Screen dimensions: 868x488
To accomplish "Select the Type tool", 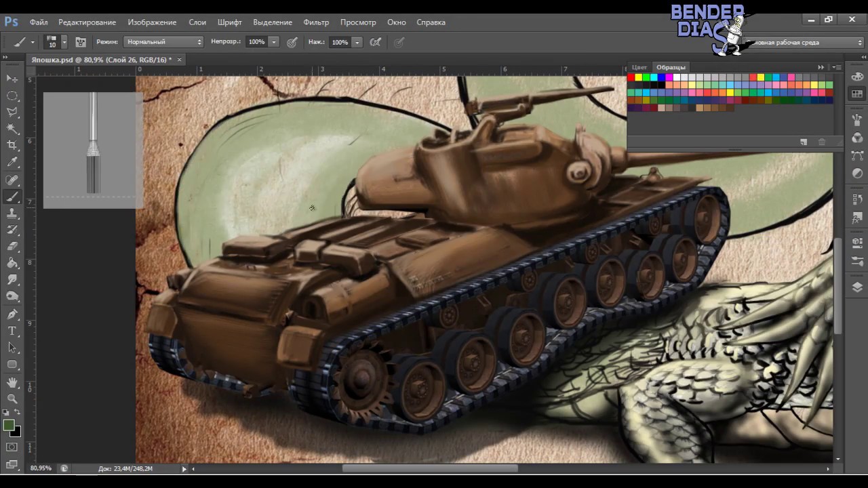I will (12, 331).
